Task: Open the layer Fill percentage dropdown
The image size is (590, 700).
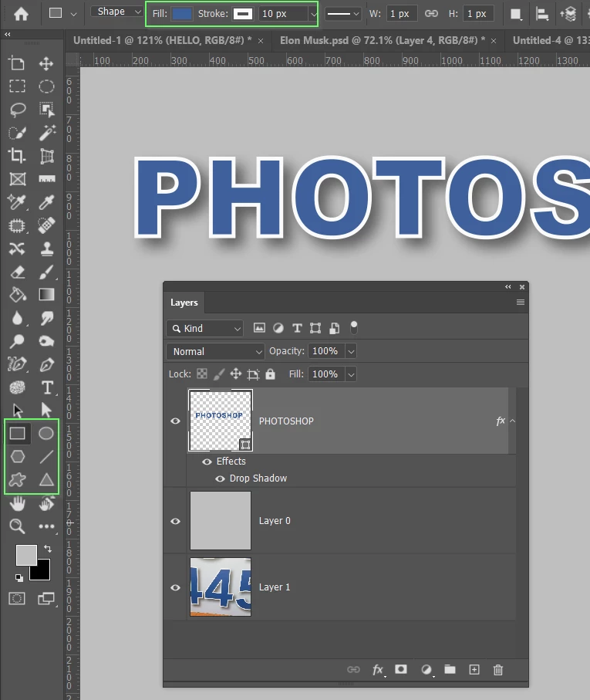Action: click(x=351, y=374)
